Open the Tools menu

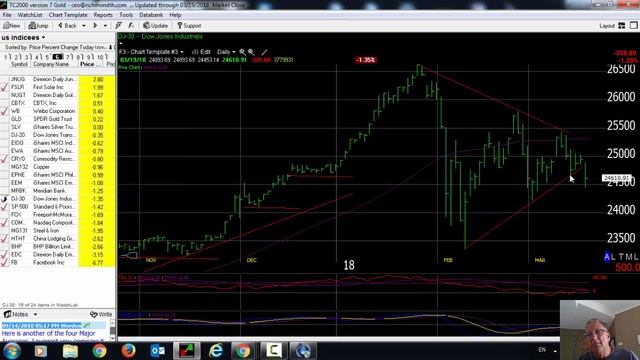click(x=126, y=15)
